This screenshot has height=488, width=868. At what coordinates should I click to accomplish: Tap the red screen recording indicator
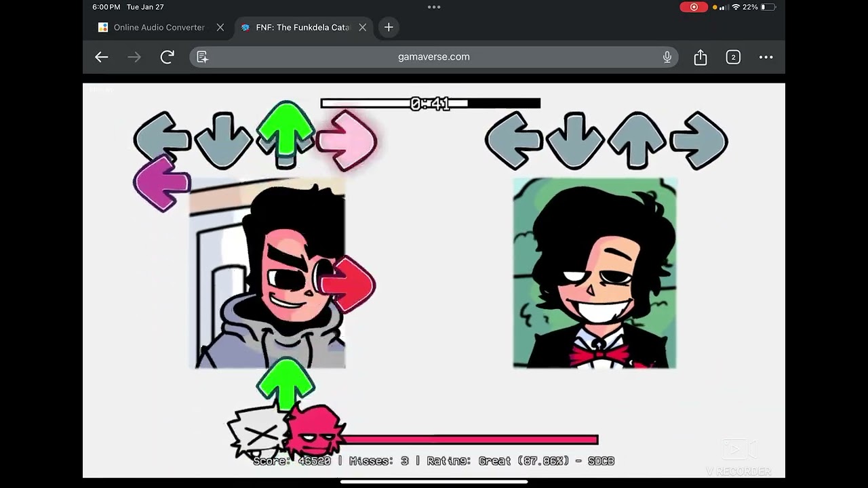(694, 7)
